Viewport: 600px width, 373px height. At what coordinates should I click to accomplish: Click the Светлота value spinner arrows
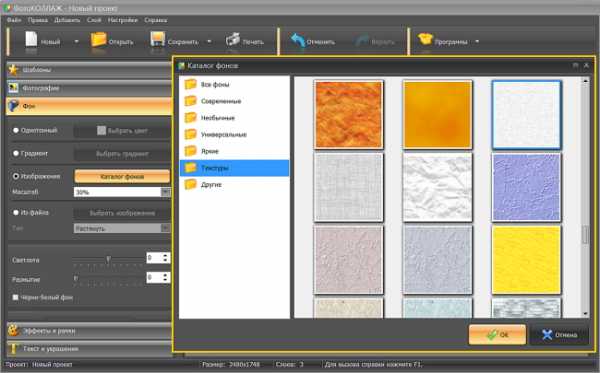pos(165,258)
